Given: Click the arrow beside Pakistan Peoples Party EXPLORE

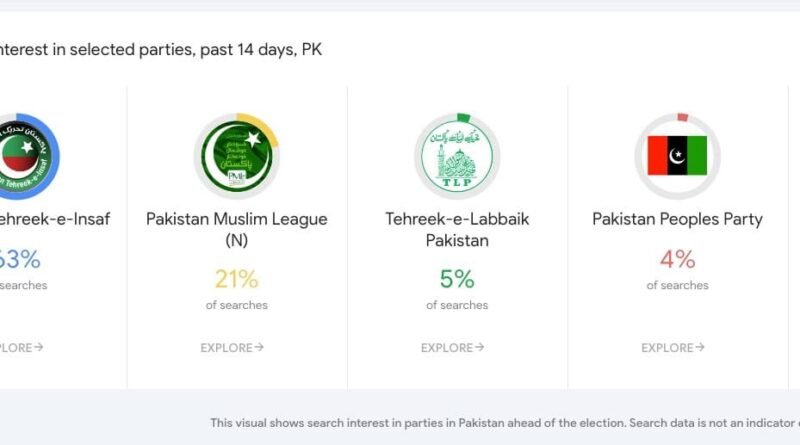Looking at the screenshot, I should click(699, 348).
